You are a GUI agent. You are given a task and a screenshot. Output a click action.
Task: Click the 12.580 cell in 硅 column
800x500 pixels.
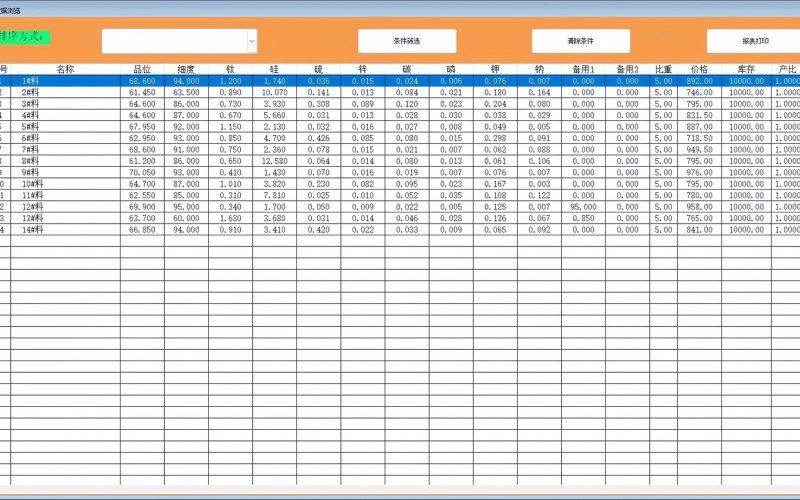274,161
